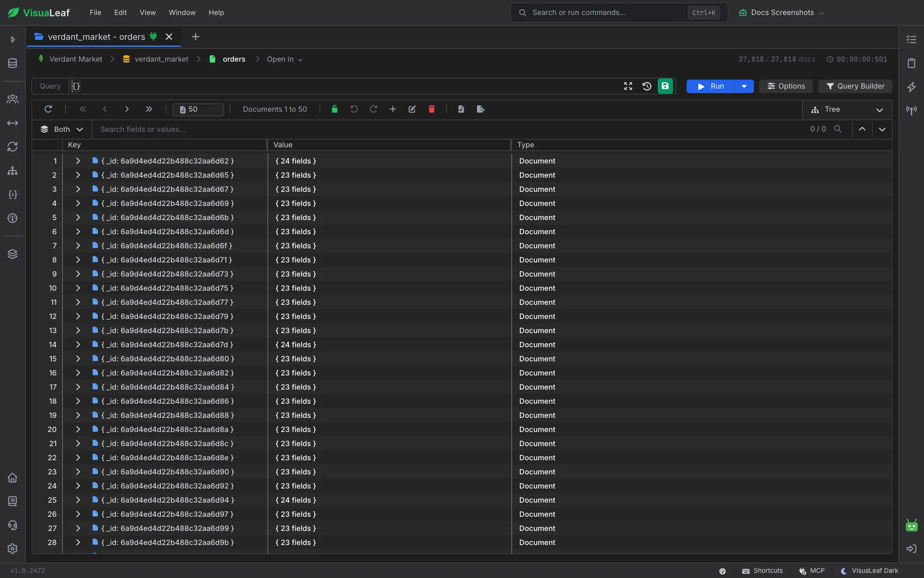Toggle the green unlock editing icon

click(x=335, y=109)
